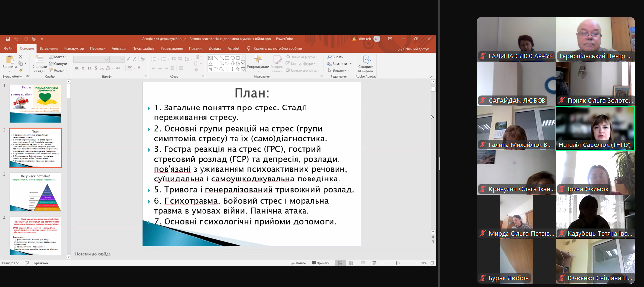Toggle the Нотатки notes pane
This screenshot has height=287, width=644.
(x=298, y=263)
